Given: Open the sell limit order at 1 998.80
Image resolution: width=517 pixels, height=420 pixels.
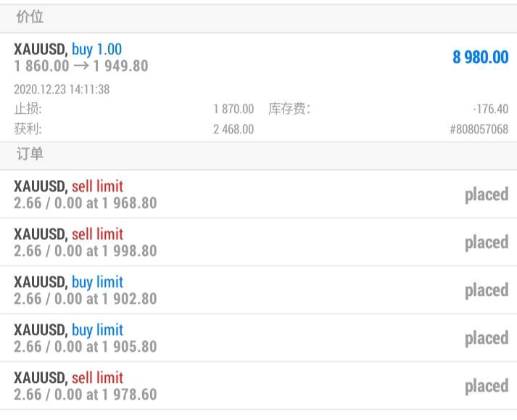Looking at the screenshot, I should (x=86, y=242).
